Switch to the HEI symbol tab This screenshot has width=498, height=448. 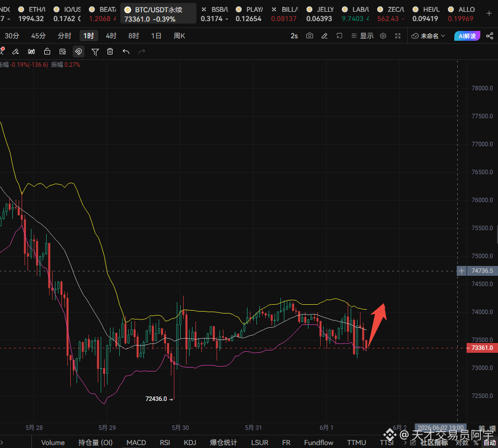(426, 14)
